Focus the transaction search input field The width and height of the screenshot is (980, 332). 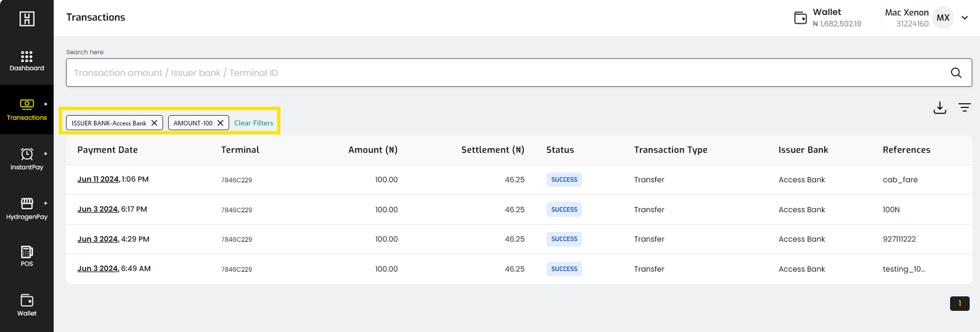point(519,73)
